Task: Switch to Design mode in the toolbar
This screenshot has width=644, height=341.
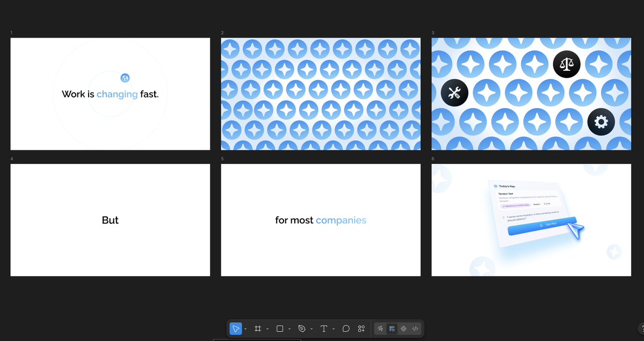Action: [392, 329]
